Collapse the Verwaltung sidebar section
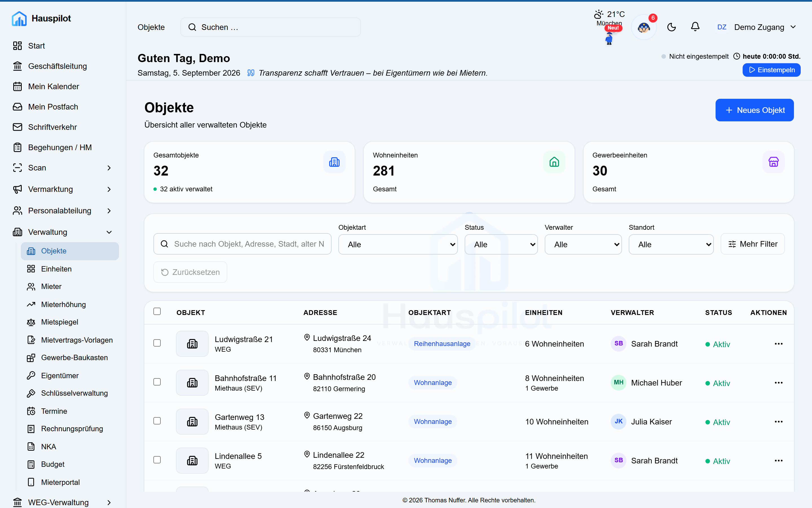812x508 pixels. [62, 232]
